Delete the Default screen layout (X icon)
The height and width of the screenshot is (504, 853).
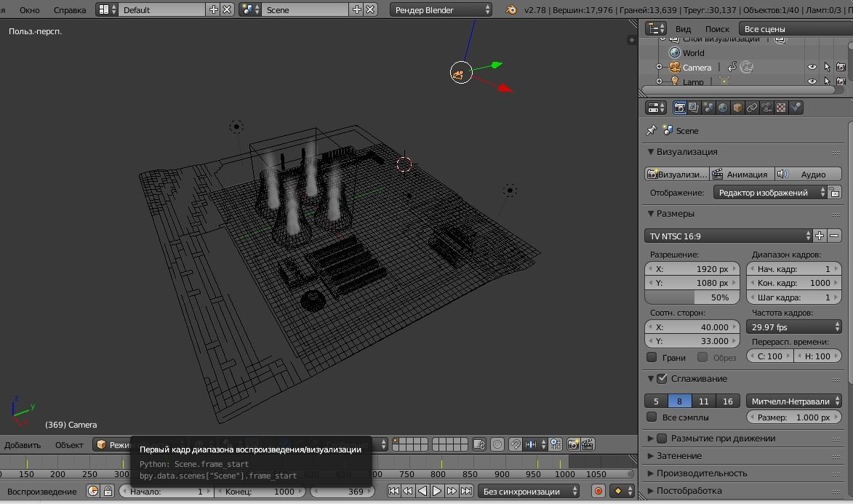[228, 9]
